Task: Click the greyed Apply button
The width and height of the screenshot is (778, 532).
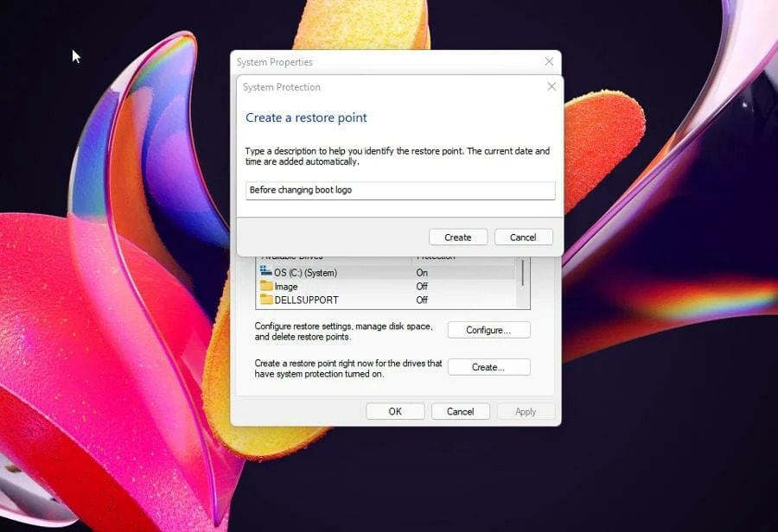Action: pyautogui.click(x=526, y=411)
